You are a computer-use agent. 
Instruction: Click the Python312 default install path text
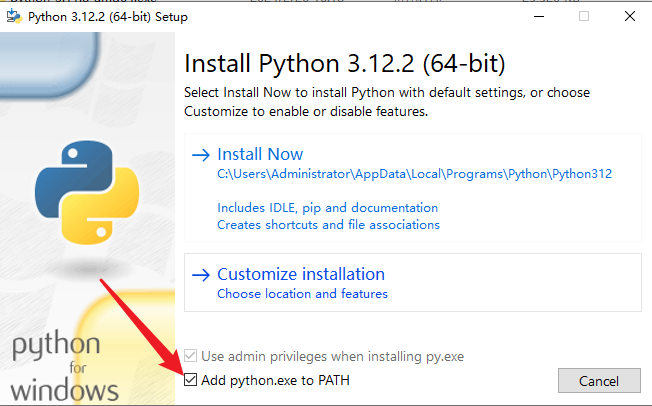tap(414, 173)
